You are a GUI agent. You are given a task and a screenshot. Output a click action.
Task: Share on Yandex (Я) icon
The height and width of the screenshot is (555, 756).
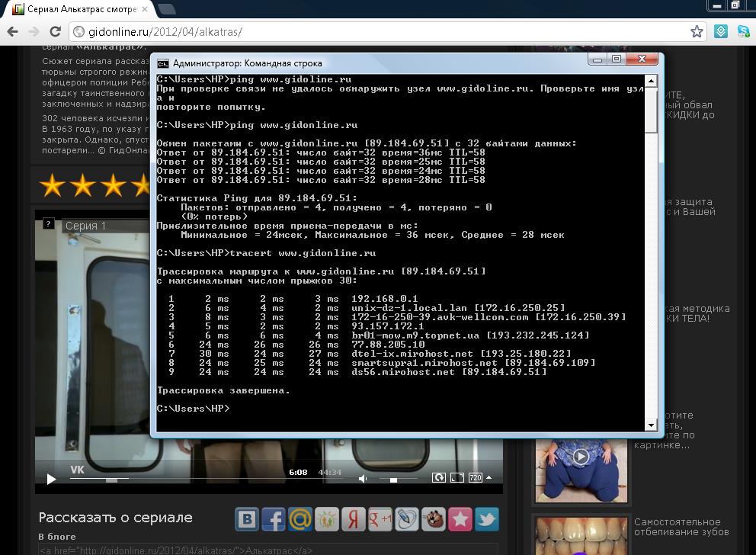354,519
